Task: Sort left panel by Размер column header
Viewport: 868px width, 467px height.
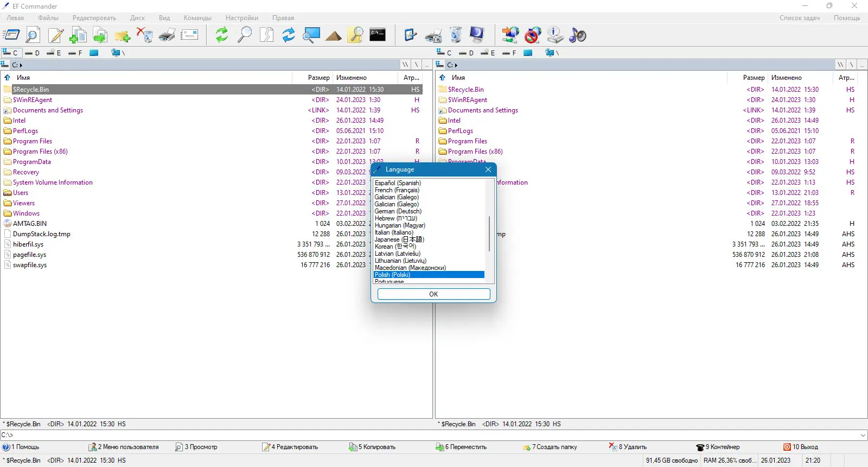Action: pyautogui.click(x=319, y=78)
